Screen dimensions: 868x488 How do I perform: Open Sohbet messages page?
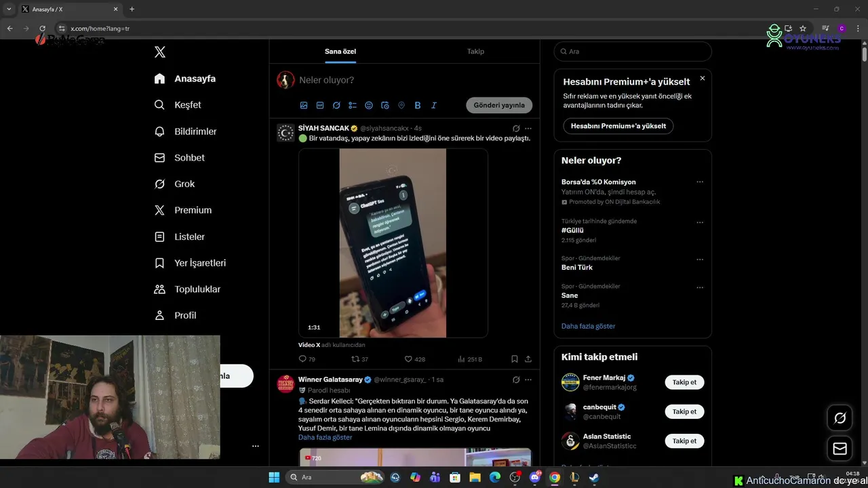(x=179, y=157)
